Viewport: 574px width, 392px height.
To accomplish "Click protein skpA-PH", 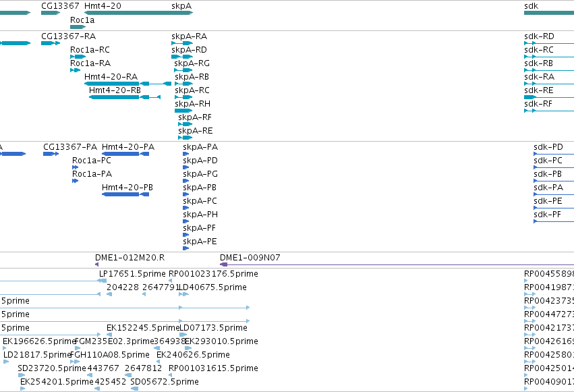I will [x=200, y=215].
